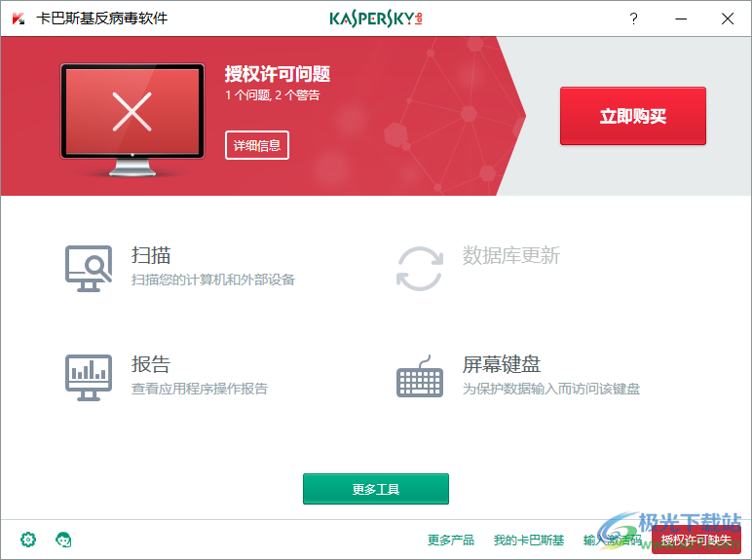Click the 授权许可问题 status title
The height and width of the screenshot is (560, 752).
[278, 74]
